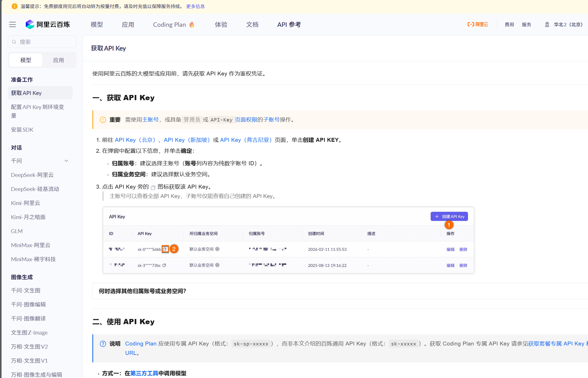588x378 pixels.
Task: Switch sidebar to 模型 tab
Action: 26,60
